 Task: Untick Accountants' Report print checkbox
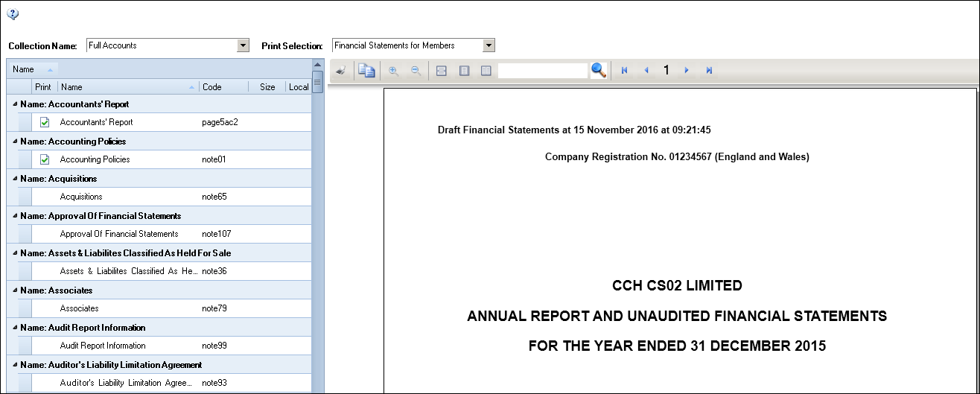[x=45, y=122]
